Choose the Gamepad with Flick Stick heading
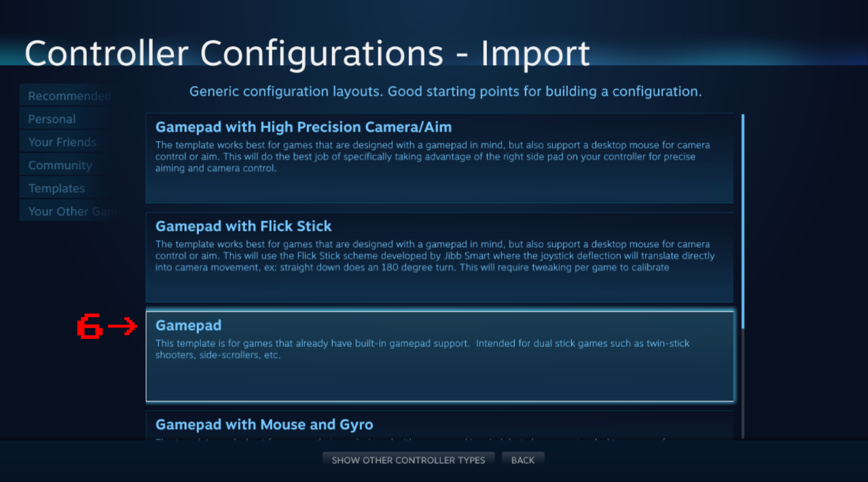Image resolution: width=868 pixels, height=482 pixels. pyautogui.click(x=243, y=226)
